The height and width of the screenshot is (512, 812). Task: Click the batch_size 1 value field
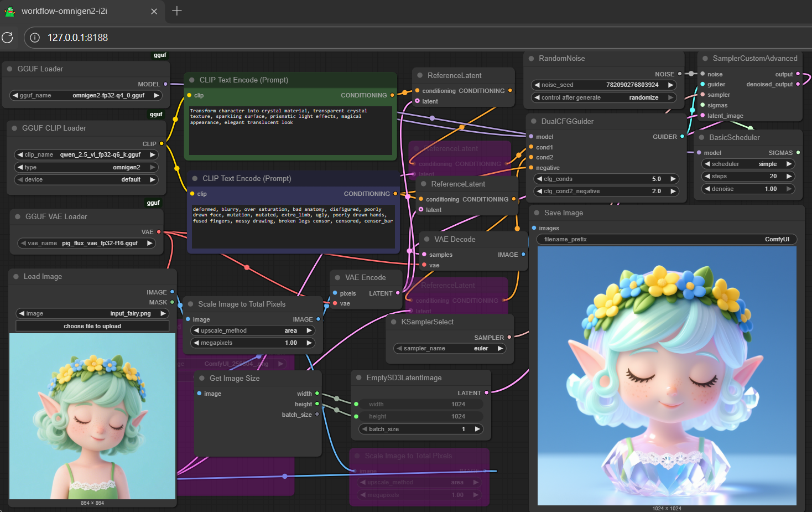pyautogui.click(x=421, y=429)
